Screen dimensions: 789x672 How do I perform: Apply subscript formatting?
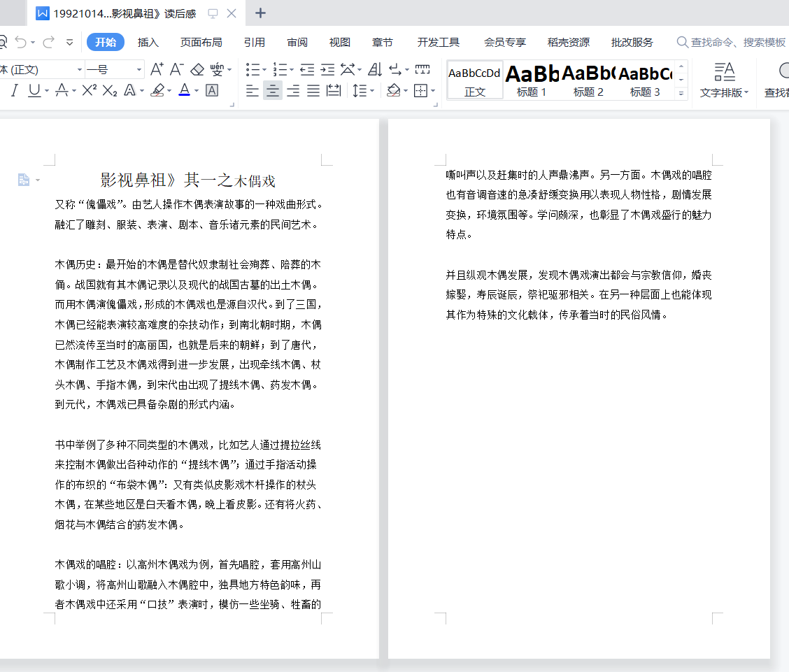[x=109, y=90]
